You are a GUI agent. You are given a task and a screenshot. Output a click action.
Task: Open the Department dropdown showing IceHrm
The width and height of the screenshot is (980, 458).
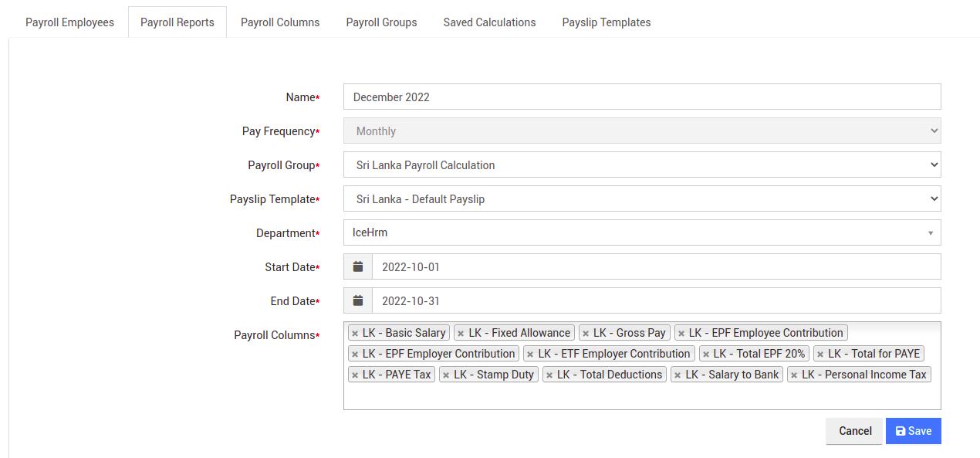[642, 232]
